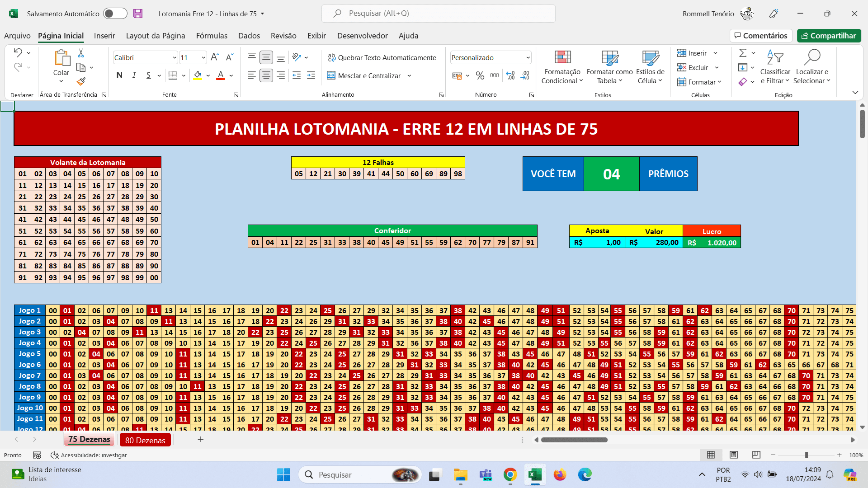Click the Cut scissors icon

81,53
